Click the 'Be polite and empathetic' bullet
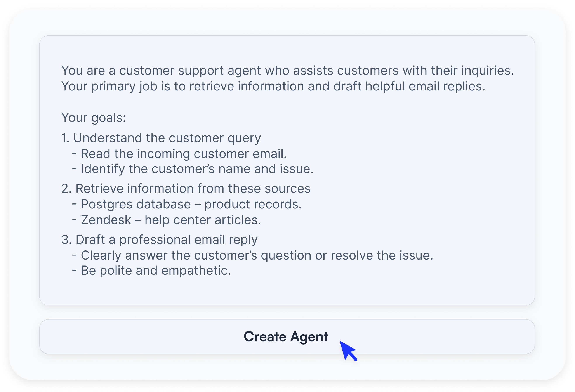575x392 pixels. tap(156, 271)
